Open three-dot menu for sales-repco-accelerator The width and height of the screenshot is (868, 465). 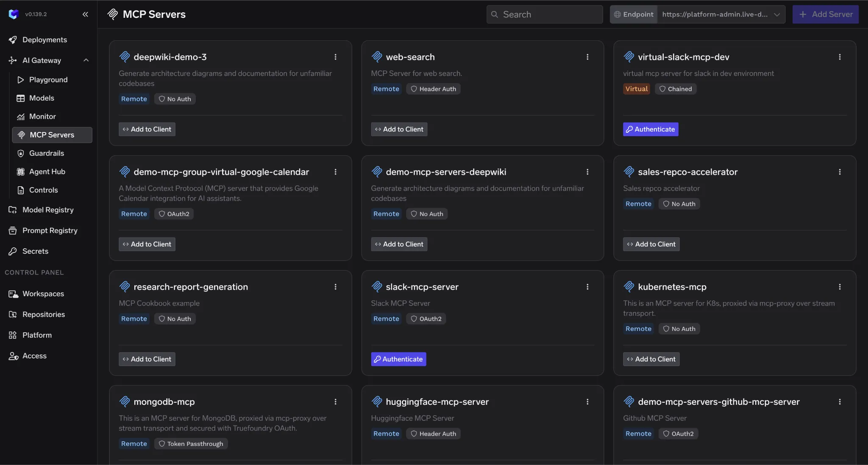click(840, 172)
